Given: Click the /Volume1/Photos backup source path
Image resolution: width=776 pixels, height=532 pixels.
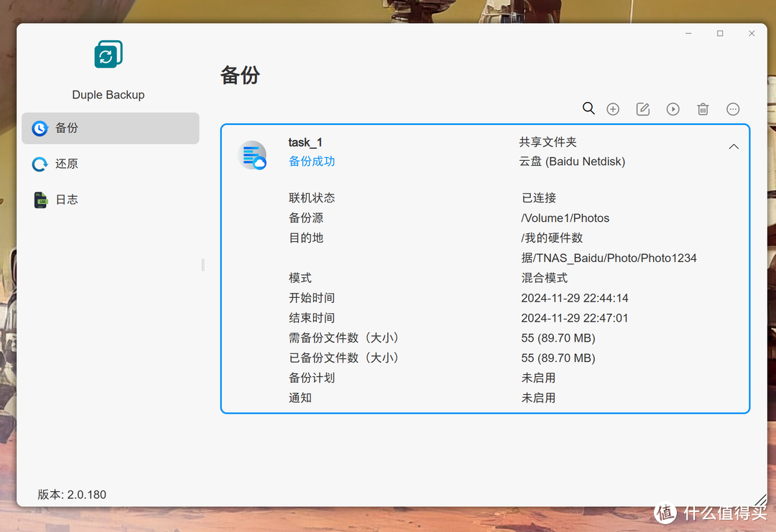Looking at the screenshot, I should pyautogui.click(x=565, y=218).
